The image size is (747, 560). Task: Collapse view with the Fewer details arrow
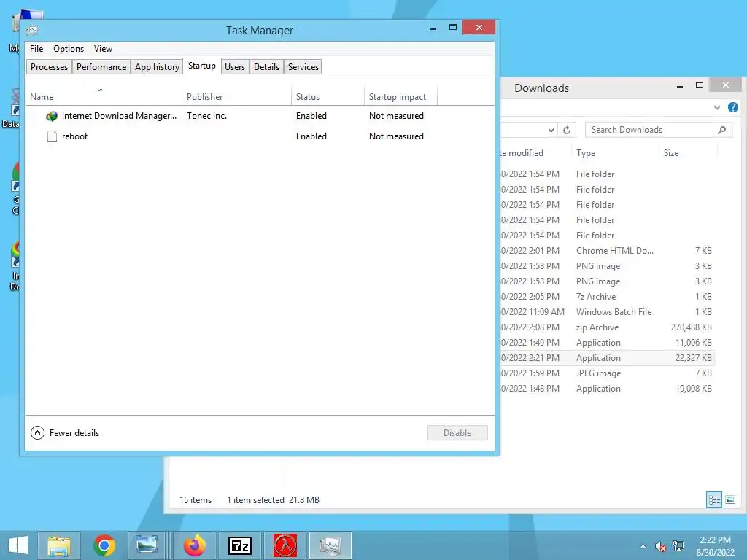click(37, 433)
